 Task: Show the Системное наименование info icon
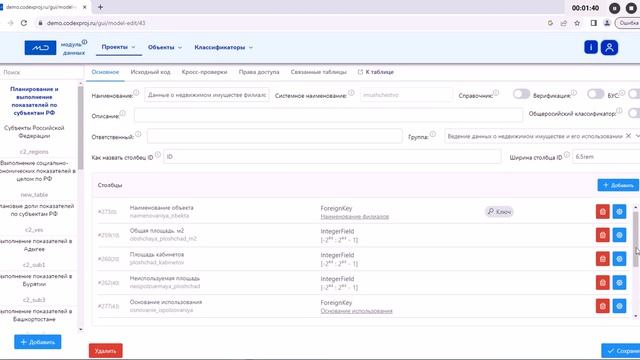tap(351, 93)
